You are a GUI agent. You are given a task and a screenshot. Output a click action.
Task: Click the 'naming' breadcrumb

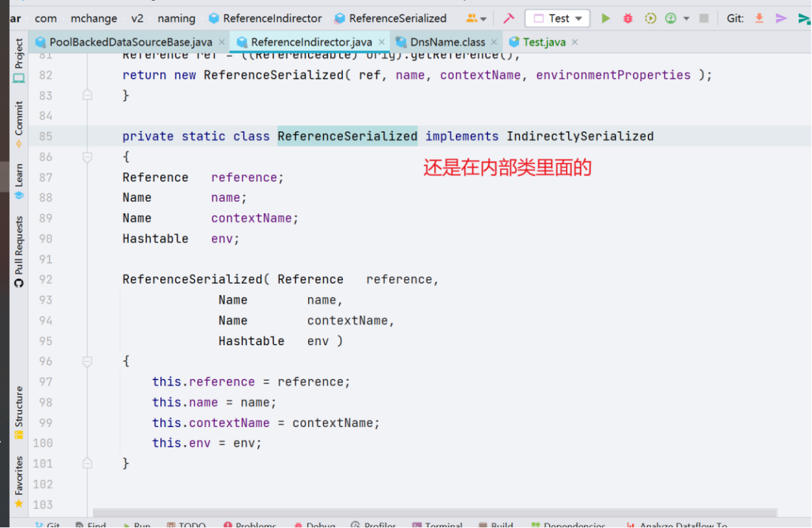tap(176, 18)
